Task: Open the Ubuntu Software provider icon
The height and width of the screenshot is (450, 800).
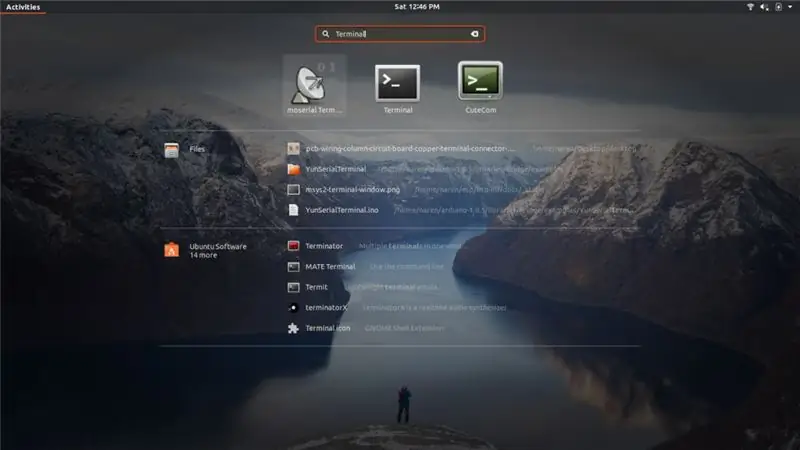Action: point(171,250)
